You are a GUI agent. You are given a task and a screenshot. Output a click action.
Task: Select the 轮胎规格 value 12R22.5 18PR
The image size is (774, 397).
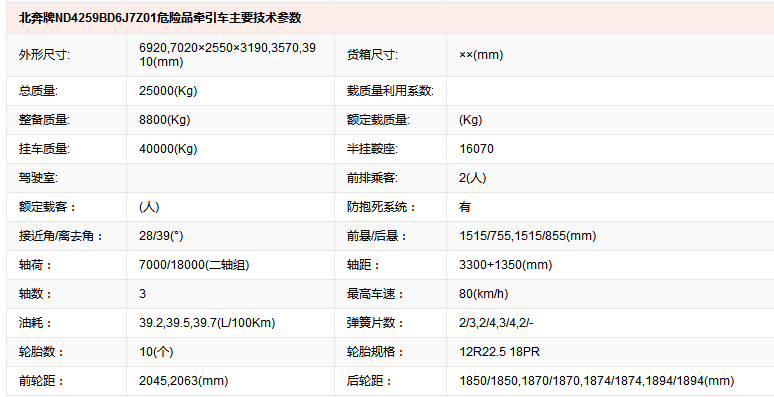(x=499, y=353)
